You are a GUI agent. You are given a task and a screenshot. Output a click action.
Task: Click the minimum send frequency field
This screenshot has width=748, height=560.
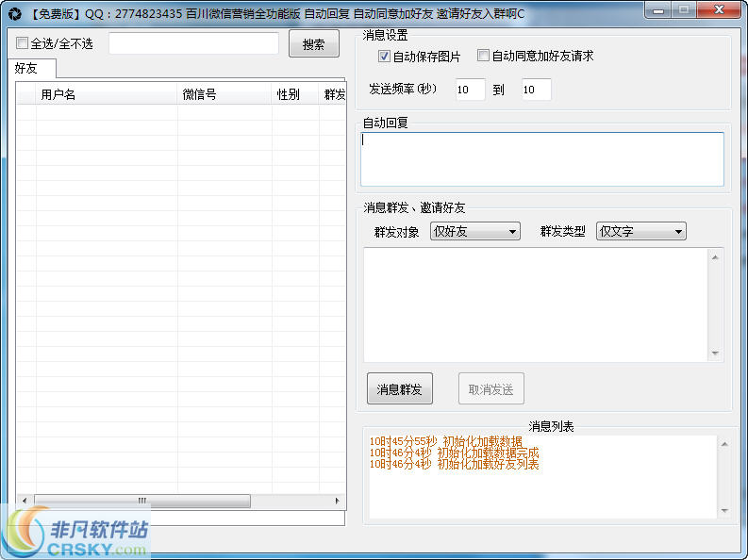coord(470,90)
